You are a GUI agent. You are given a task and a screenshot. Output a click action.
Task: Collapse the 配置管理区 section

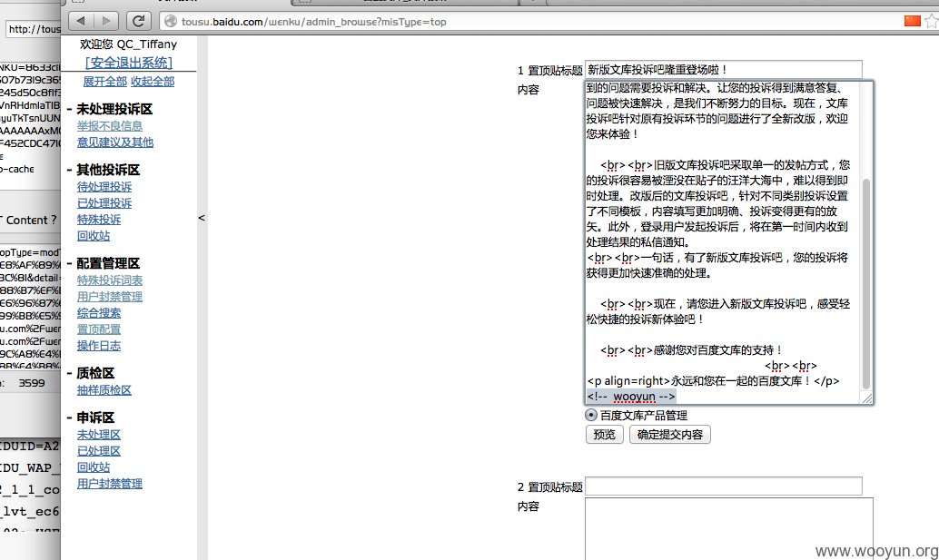(69, 264)
